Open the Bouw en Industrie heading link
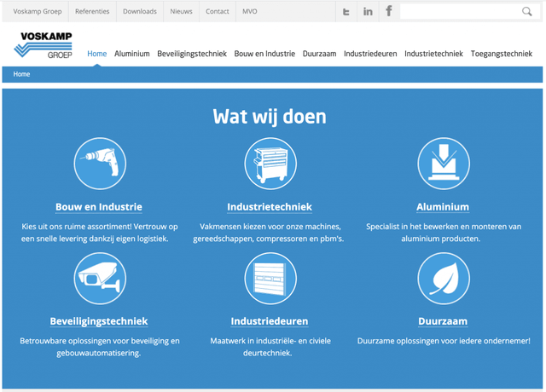 pos(99,207)
